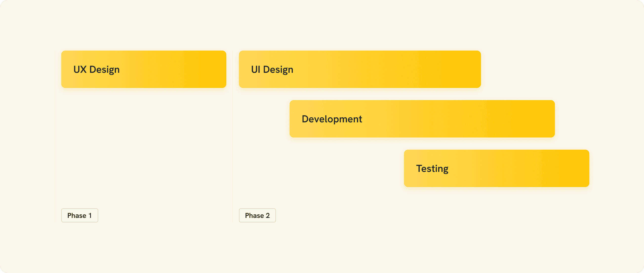
Task: Open the Development task bar
Action: pyautogui.click(x=422, y=119)
